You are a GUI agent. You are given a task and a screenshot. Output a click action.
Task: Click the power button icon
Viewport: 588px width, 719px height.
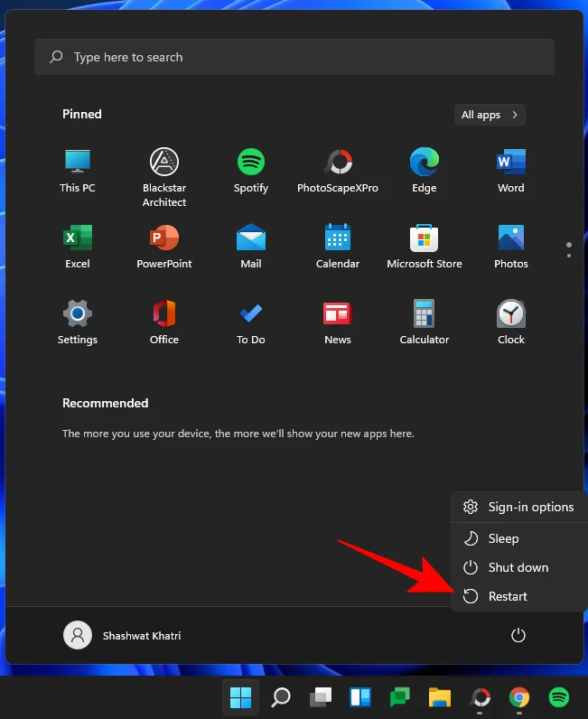tap(518, 636)
